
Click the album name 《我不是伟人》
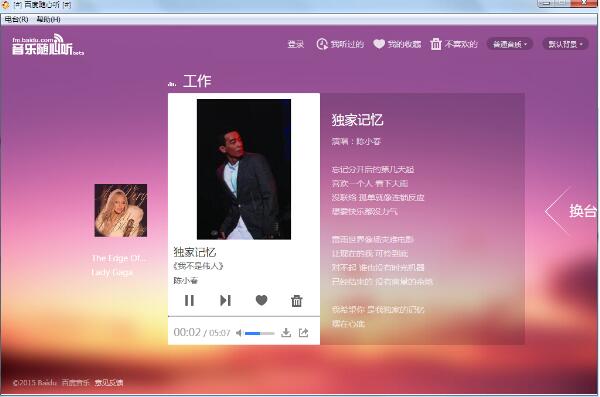pos(198,266)
